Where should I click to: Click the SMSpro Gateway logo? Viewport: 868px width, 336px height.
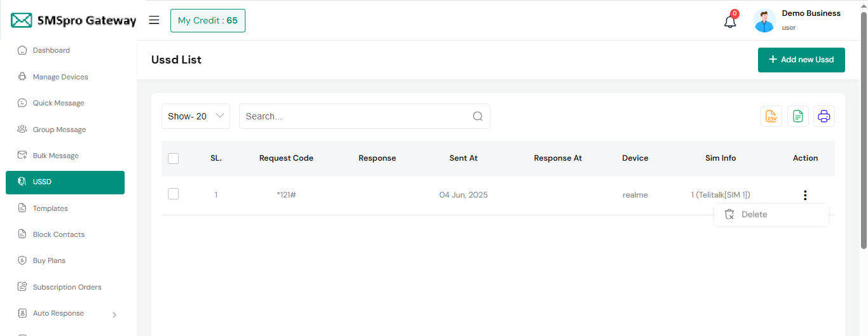[x=74, y=20]
